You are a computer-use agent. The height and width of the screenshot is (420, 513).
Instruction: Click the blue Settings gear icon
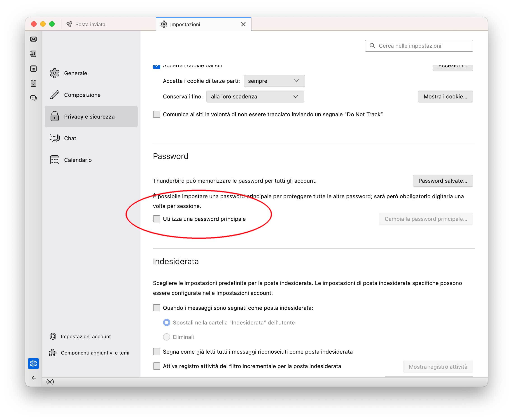click(33, 363)
